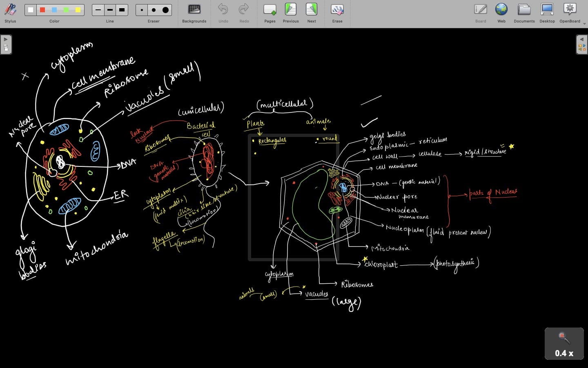This screenshot has height=368, width=588.
Task: Click the Undo button
Action: pyautogui.click(x=223, y=10)
